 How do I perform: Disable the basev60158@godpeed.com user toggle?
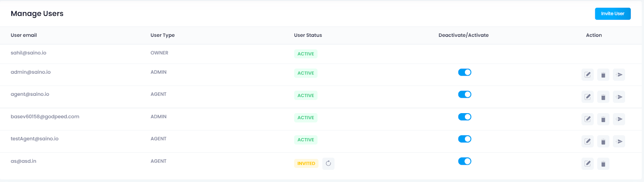point(464,117)
